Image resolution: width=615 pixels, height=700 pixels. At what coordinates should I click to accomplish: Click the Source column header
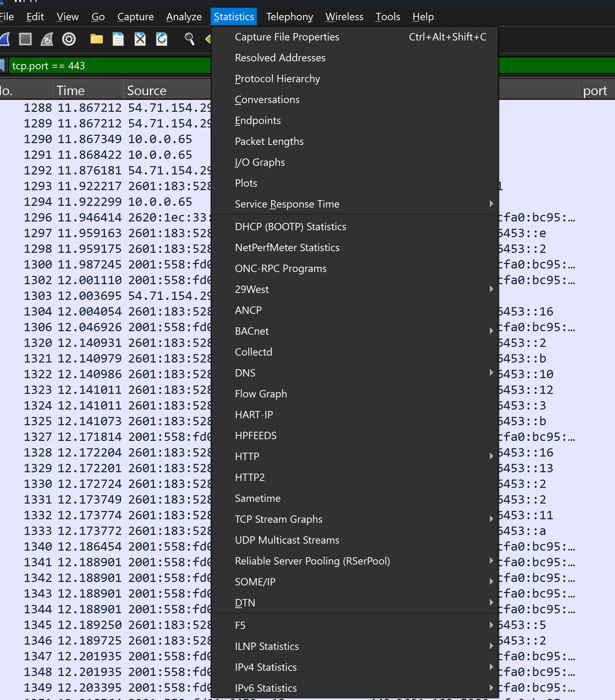pyautogui.click(x=168, y=91)
